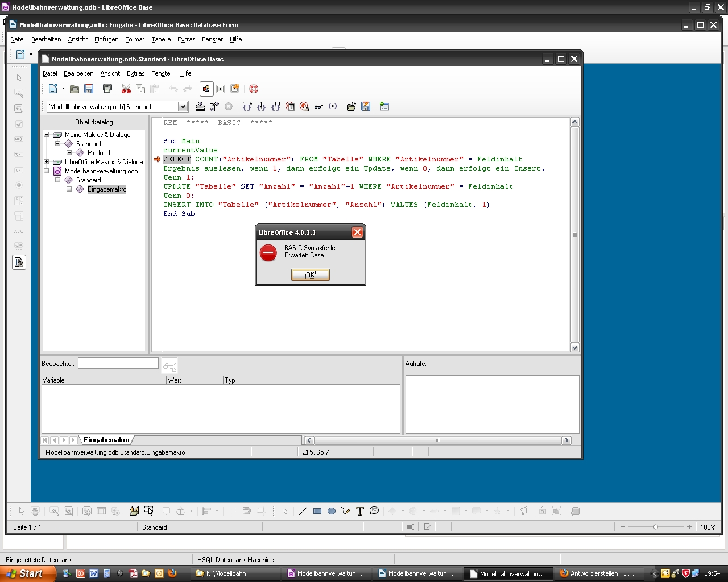Viewport: 728px width, 582px height.
Task: Click the highlighted Form Navigator icon in left sidebar
Action: point(19,262)
